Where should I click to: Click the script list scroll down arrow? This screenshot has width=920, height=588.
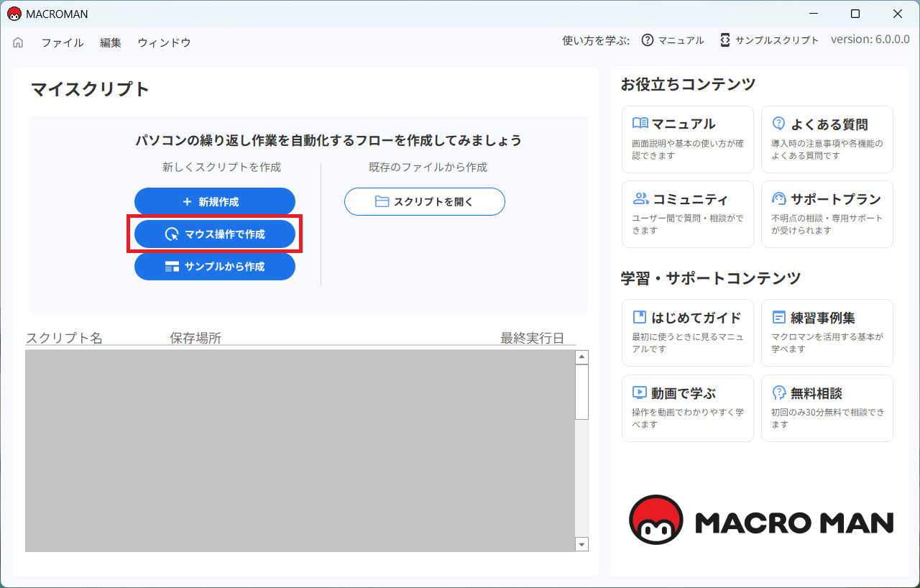582,544
